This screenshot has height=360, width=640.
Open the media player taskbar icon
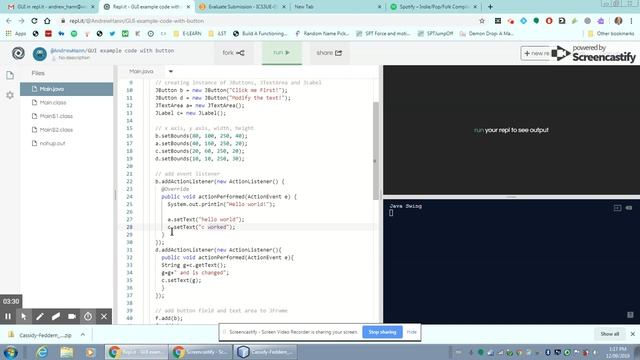click(91, 352)
